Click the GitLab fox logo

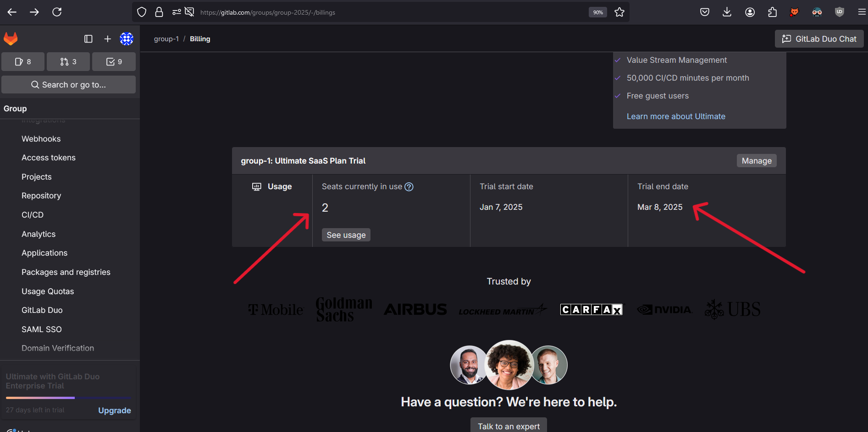pos(11,39)
